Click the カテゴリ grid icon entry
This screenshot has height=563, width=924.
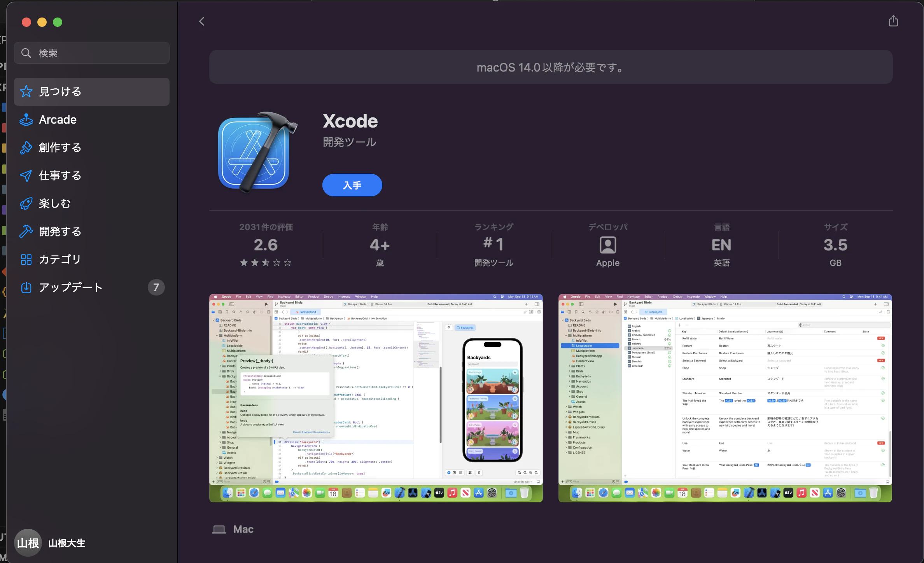[x=92, y=259]
